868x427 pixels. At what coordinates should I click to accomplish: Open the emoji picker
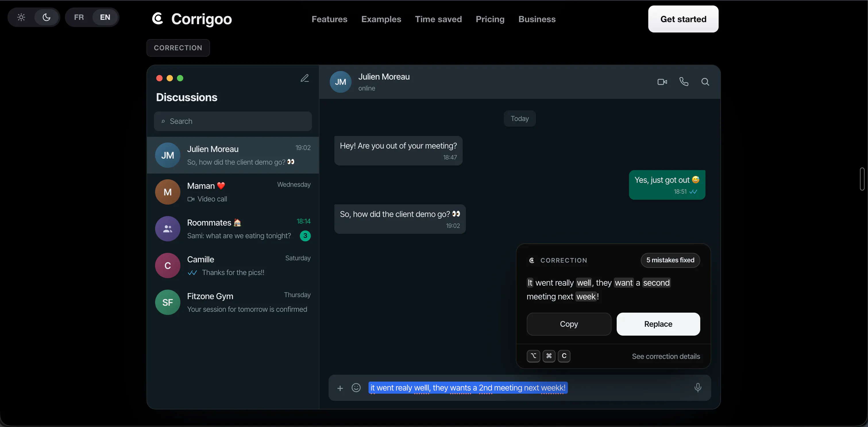click(356, 388)
